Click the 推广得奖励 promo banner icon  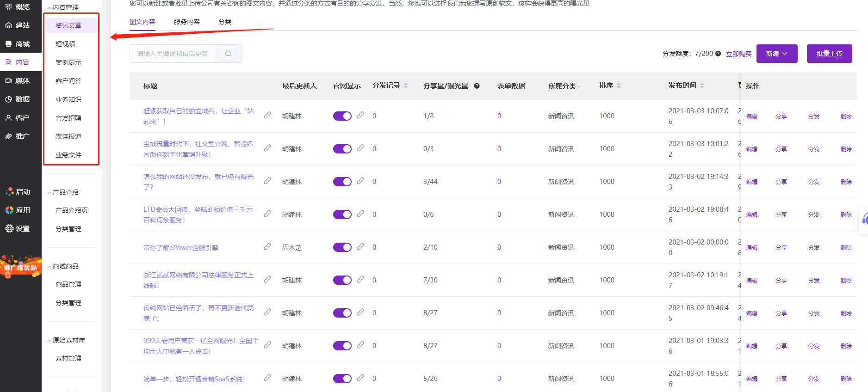coord(21,266)
